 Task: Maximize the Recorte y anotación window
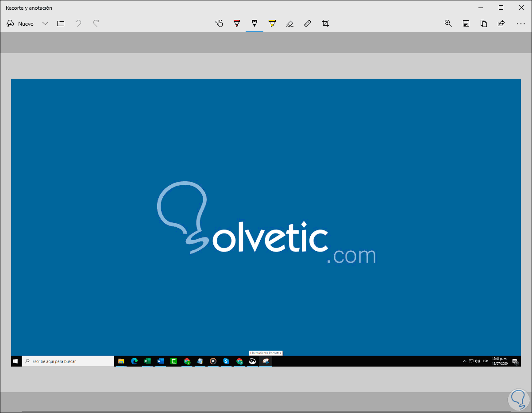(x=501, y=8)
